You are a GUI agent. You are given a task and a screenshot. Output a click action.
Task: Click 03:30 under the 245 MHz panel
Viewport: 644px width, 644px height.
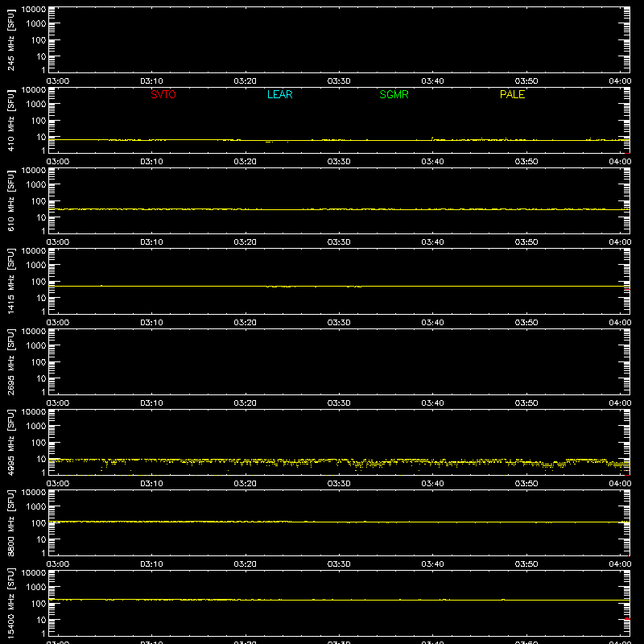(339, 81)
